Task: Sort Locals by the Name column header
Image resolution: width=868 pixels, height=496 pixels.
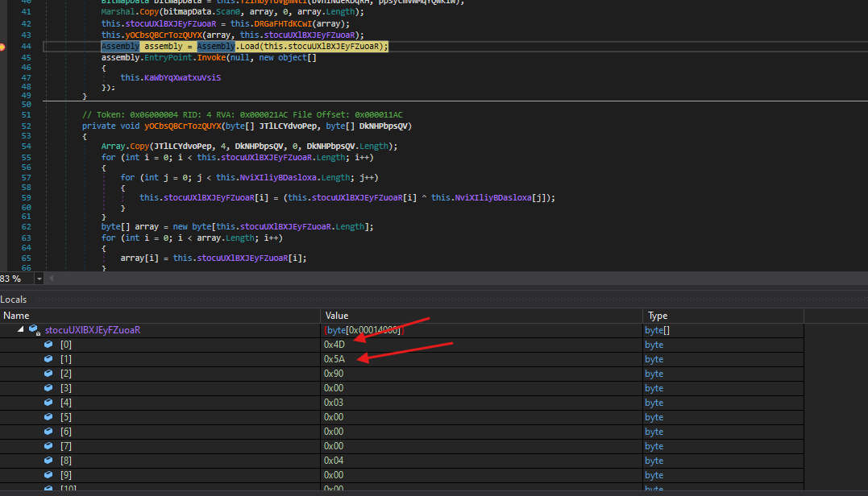Action: pos(160,316)
